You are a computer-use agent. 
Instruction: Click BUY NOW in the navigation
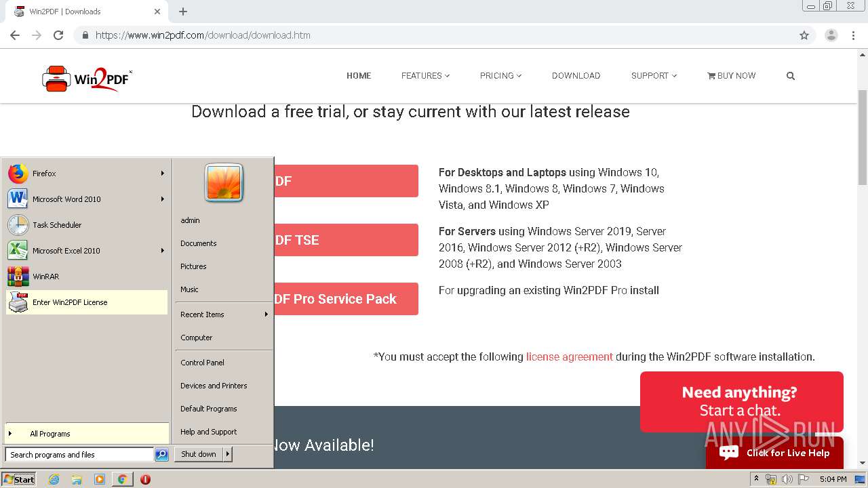(731, 76)
